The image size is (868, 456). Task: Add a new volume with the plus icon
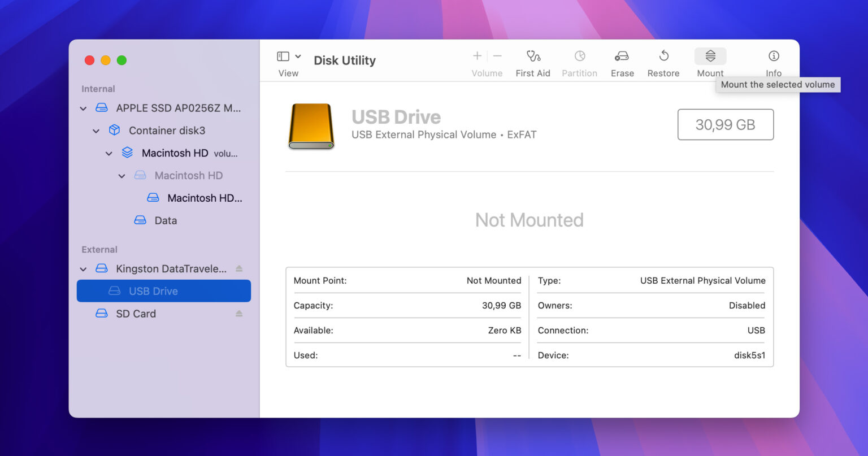476,56
